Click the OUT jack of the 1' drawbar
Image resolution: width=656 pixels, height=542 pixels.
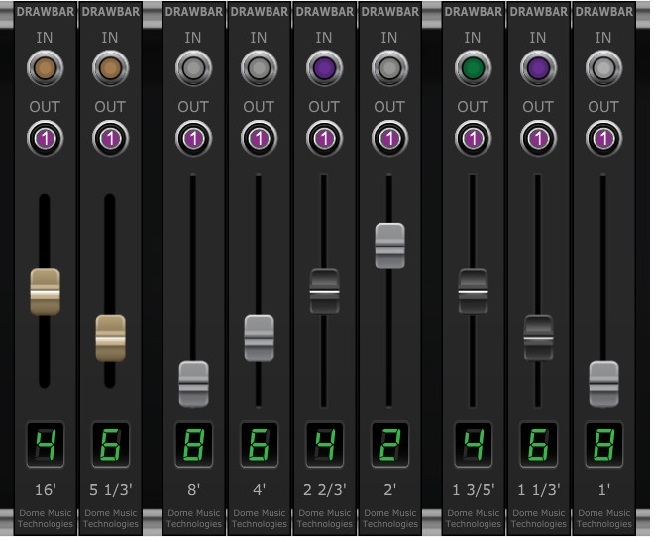[x=604, y=138]
